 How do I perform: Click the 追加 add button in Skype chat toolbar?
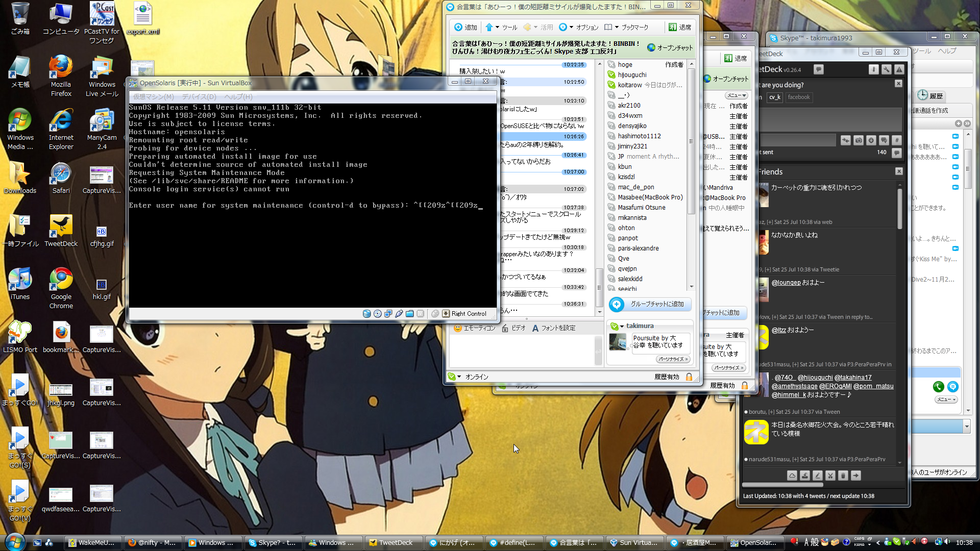465,27
